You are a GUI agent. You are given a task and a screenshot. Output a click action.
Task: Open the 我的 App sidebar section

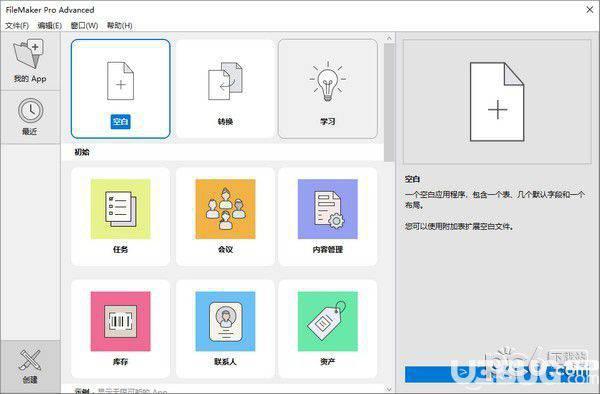point(30,61)
